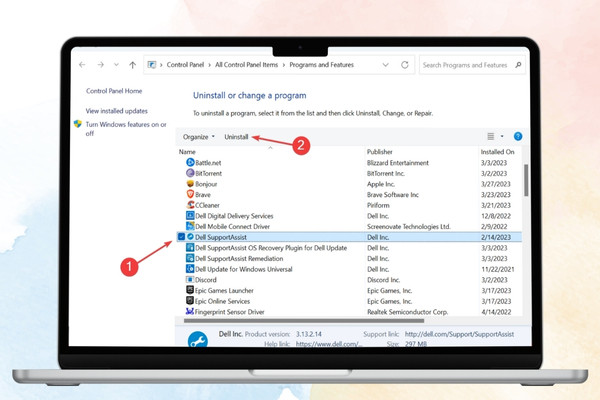Click the vertical scrollbar of the list
Screen dimensions: 600x400
coord(526,180)
